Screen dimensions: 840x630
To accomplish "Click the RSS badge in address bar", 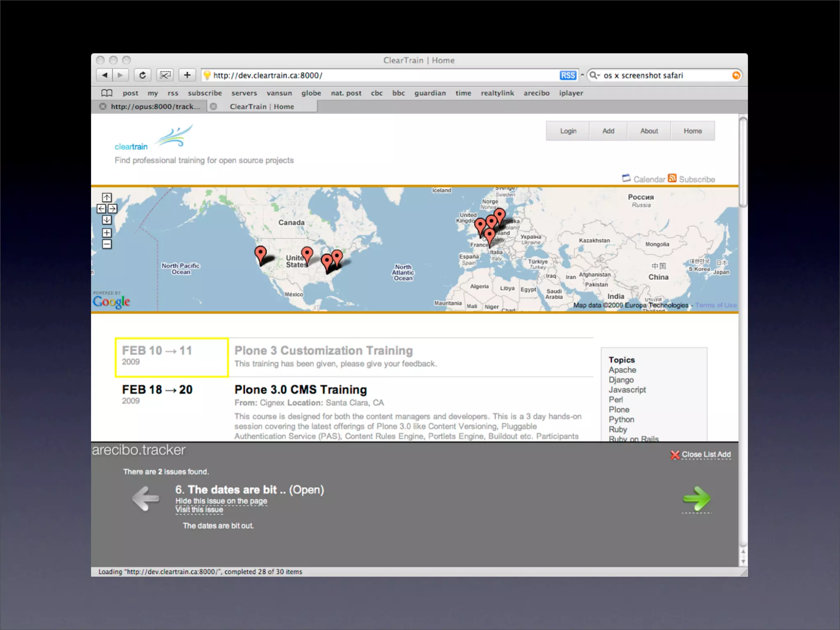I will coord(568,75).
